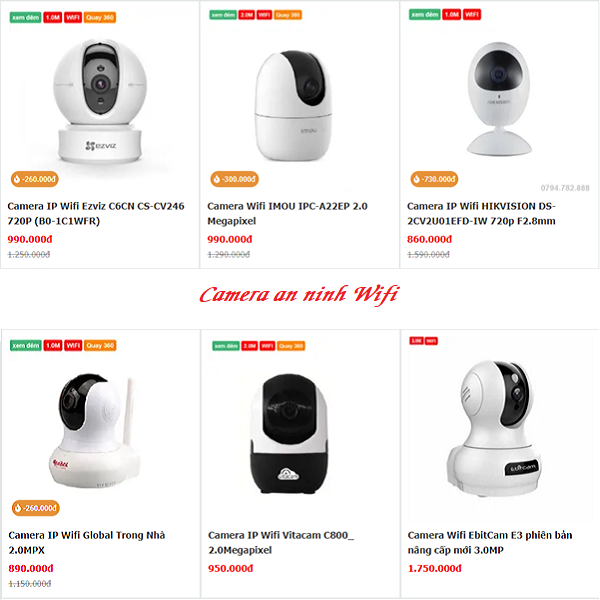Open the IMOU IPC-A22EP camera image
600x600 pixels.
tap(293, 105)
